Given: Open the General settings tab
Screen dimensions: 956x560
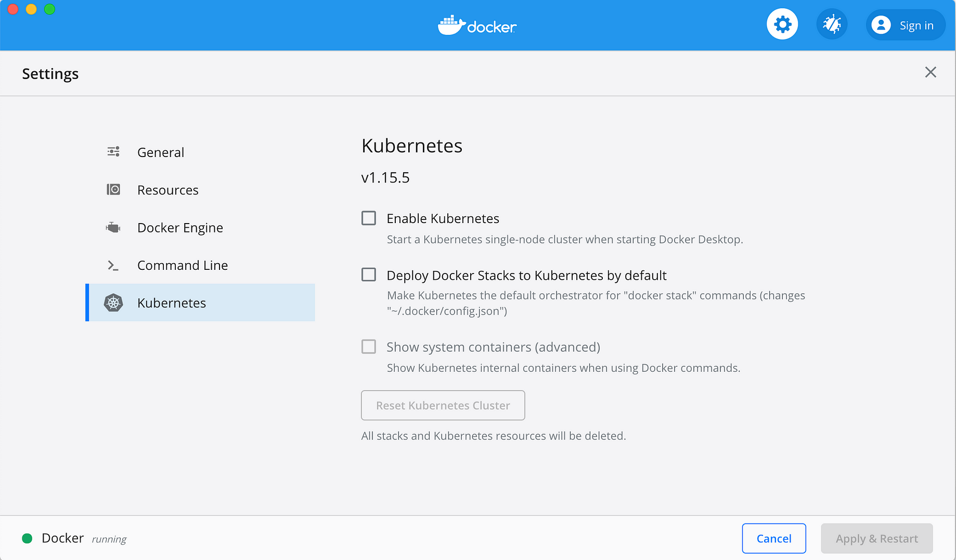Looking at the screenshot, I should tap(200, 152).
